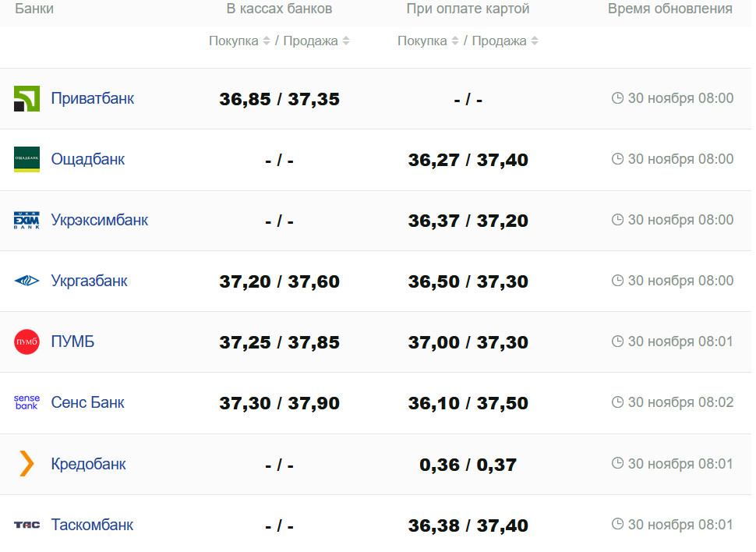The image size is (756, 552).
Task: Click the Банки column header
Action: tap(34, 9)
